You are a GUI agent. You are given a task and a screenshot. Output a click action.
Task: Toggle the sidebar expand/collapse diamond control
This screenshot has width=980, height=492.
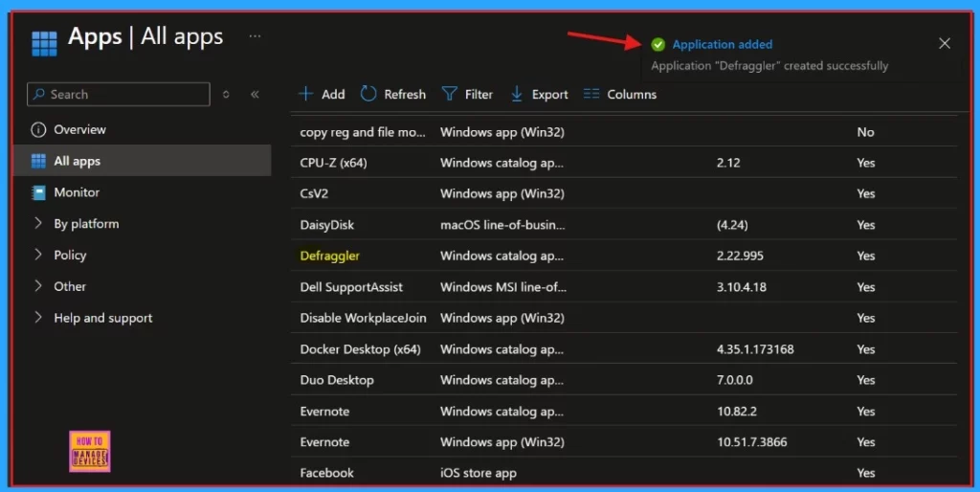click(x=226, y=95)
